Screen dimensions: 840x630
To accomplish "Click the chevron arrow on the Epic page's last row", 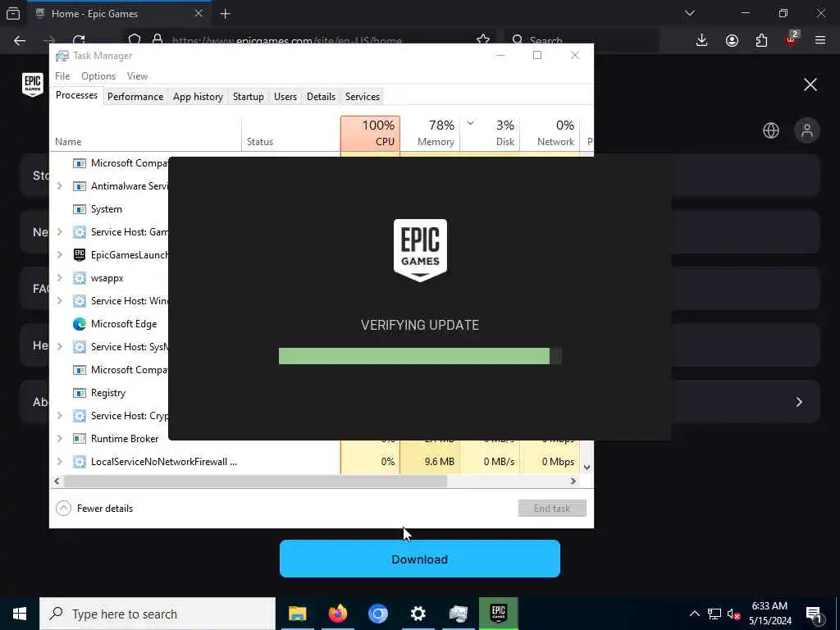I will pos(799,402).
